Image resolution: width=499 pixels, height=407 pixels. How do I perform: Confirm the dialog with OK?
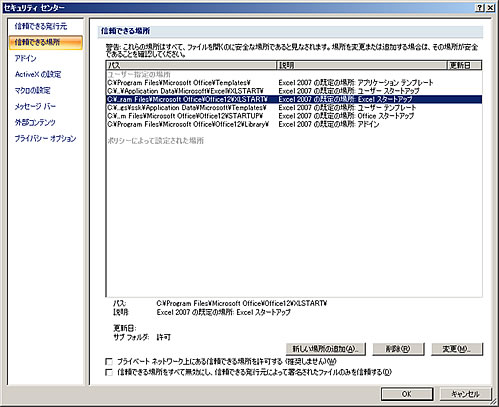[x=407, y=394]
